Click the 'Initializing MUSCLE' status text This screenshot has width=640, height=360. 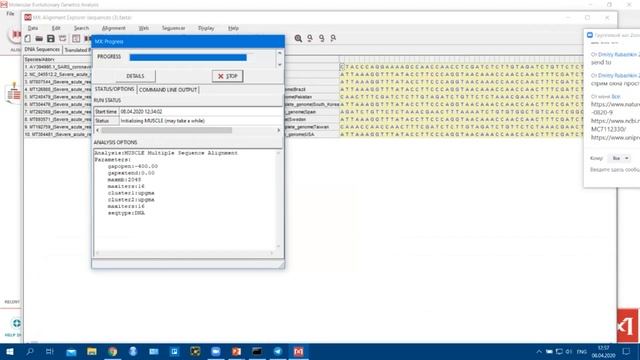click(162, 121)
